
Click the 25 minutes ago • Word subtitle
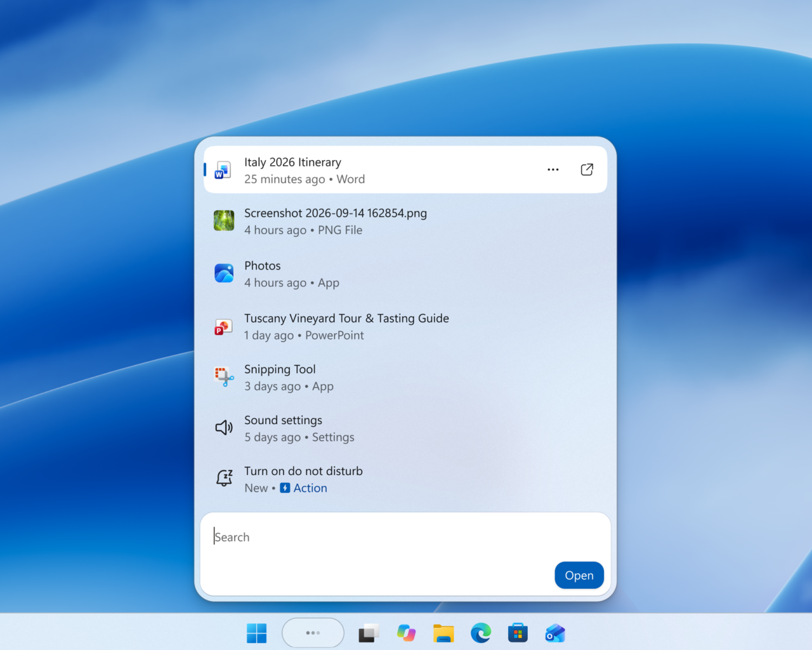point(304,180)
